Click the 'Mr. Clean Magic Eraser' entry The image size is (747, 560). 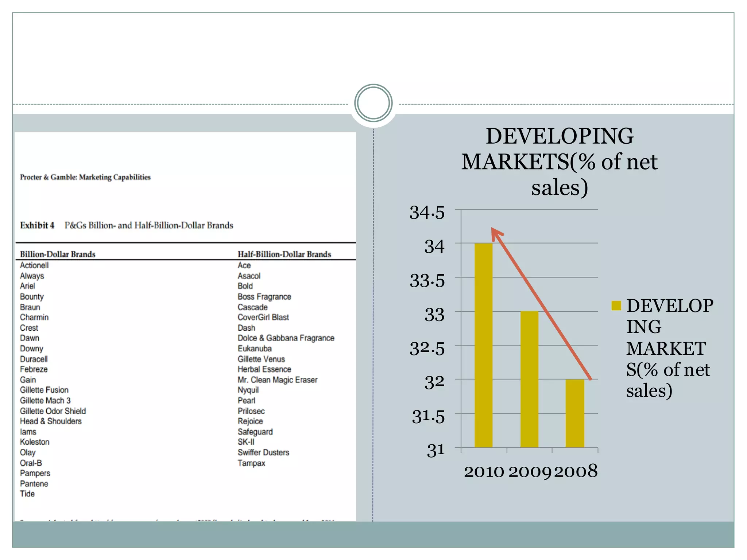[x=278, y=380]
